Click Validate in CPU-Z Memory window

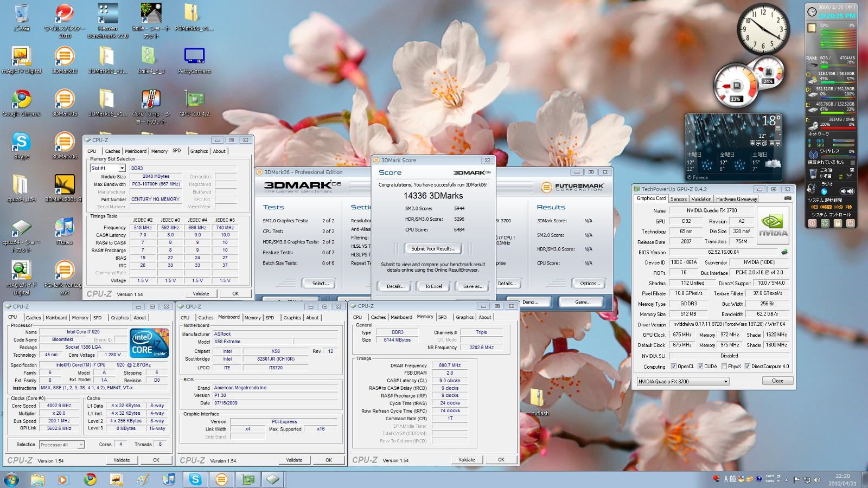click(467, 459)
